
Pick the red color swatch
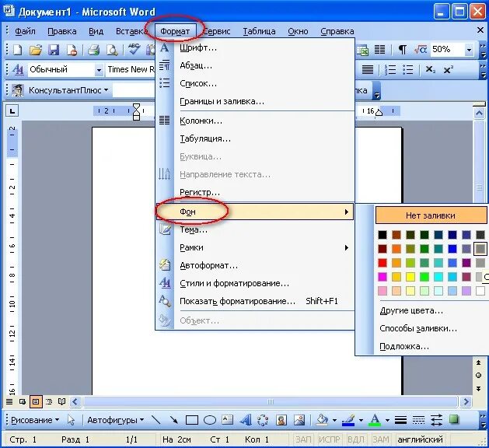pyautogui.click(x=382, y=263)
